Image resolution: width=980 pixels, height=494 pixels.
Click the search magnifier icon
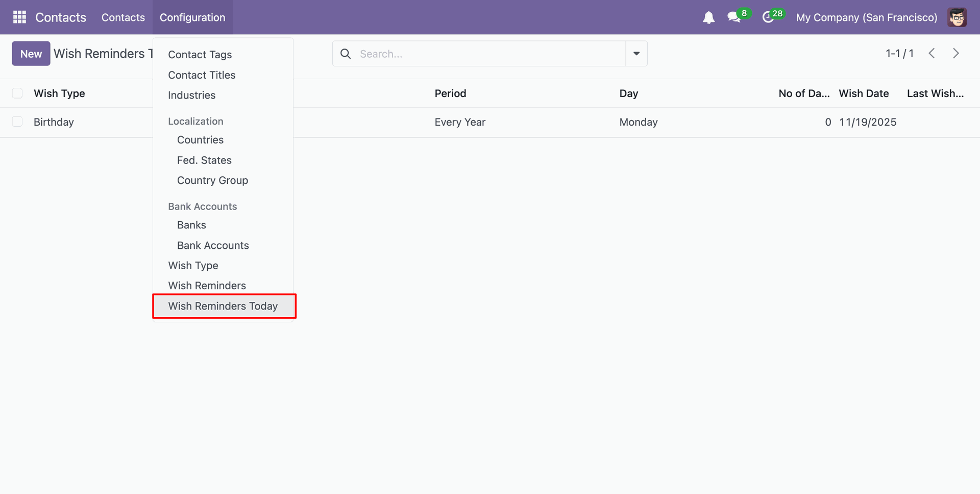click(x=346, y=54)
